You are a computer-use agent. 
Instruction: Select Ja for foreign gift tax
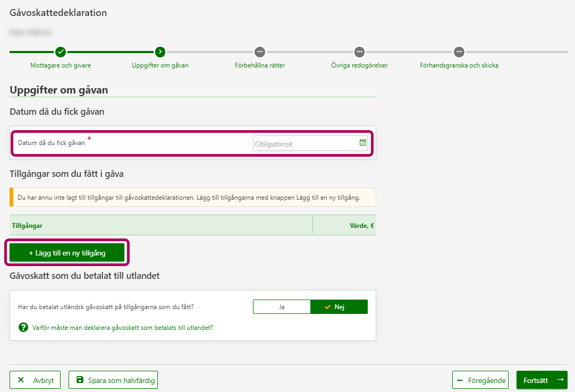(282, 307)
